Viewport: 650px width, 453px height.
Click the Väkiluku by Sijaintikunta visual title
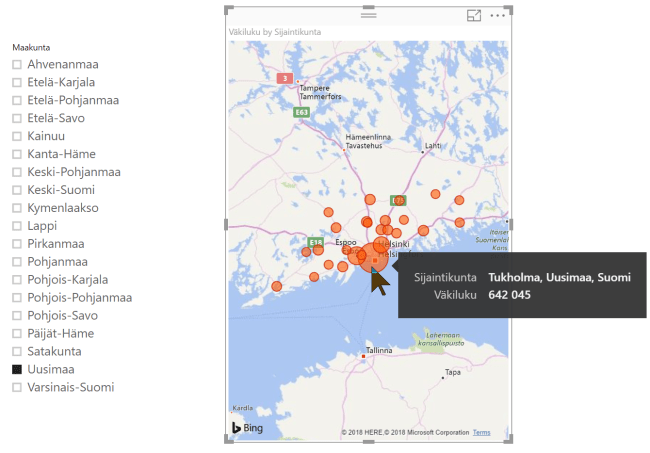pyautogui.click(x=275, y=32)
